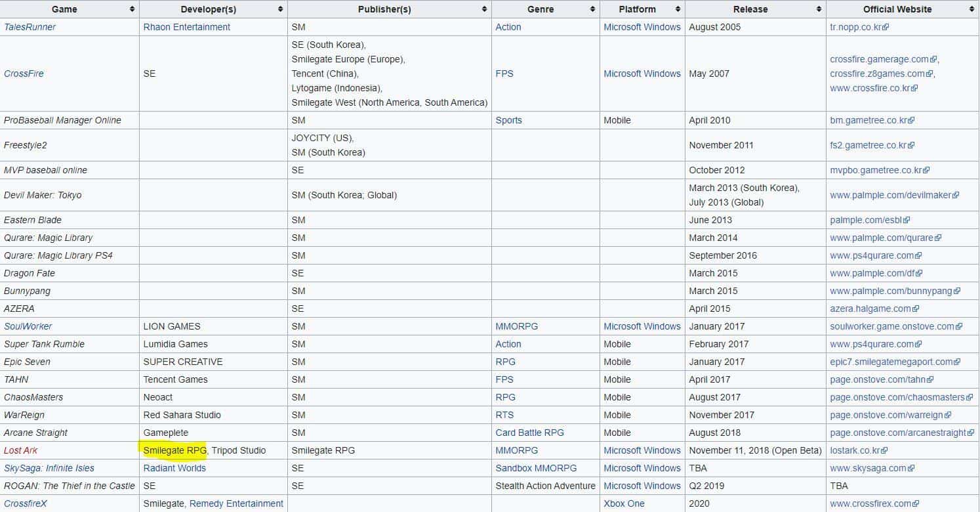Visit www.palmple.com/df link

(876, 273)
